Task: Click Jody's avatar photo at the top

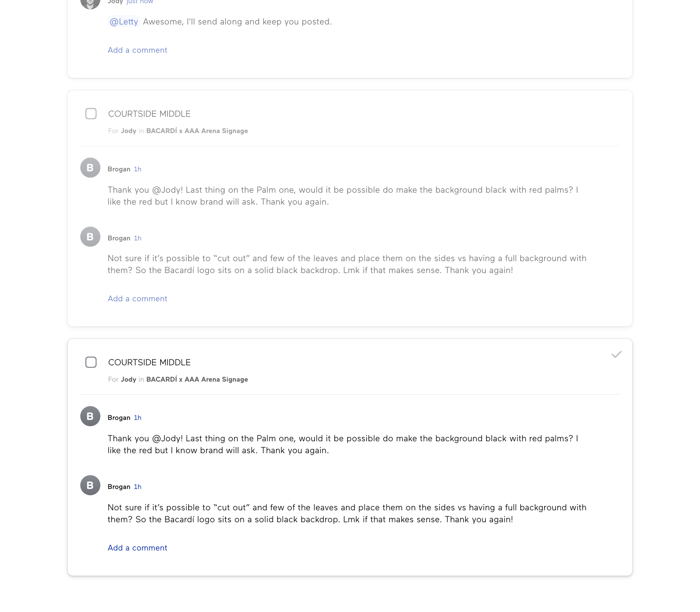Action: click(90, 3)
